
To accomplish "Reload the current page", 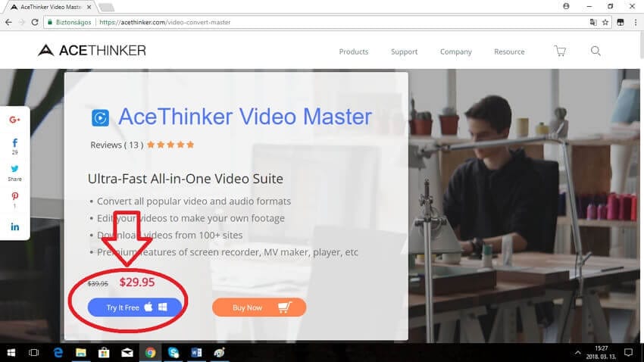I will pos(35,22).
